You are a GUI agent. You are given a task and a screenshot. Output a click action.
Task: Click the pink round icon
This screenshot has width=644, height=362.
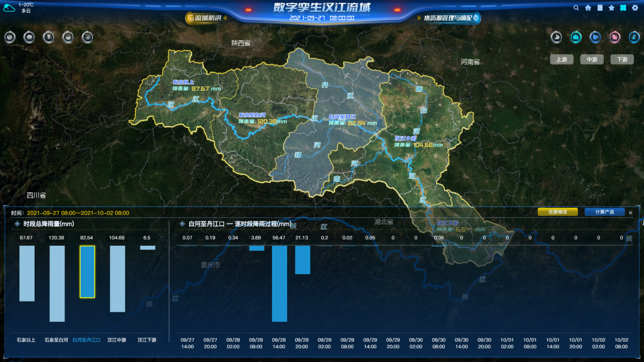[x=615, y=37]
